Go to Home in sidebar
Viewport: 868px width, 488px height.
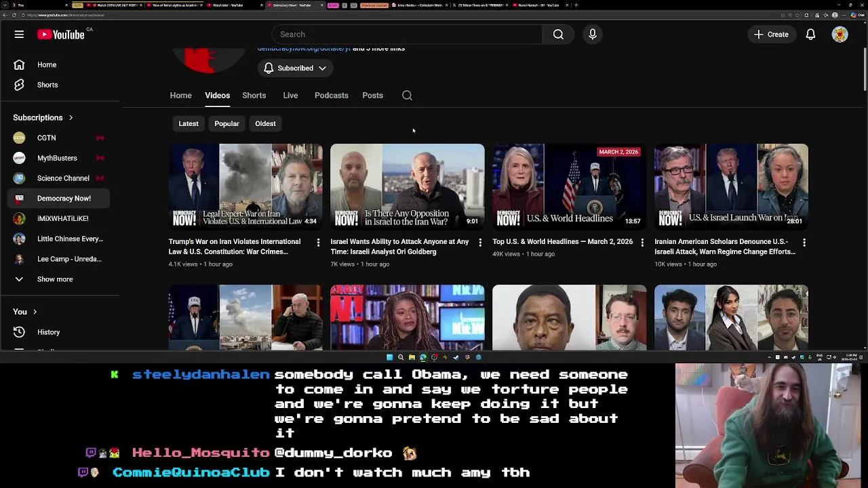[x=60, y=65]
